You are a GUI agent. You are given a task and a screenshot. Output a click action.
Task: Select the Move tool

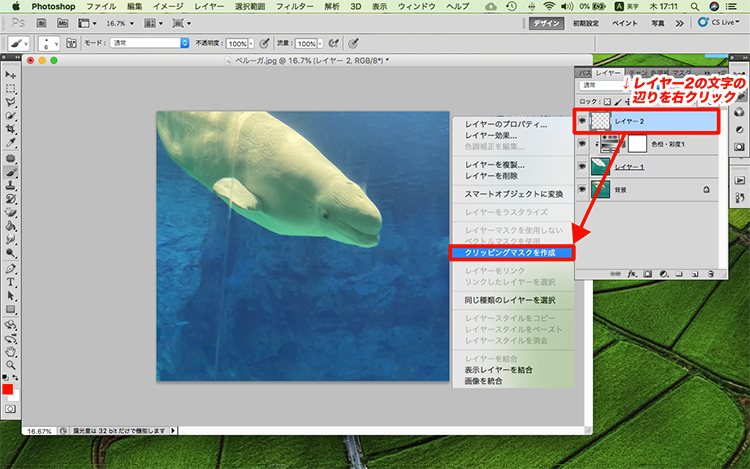(x=11, y=75)
